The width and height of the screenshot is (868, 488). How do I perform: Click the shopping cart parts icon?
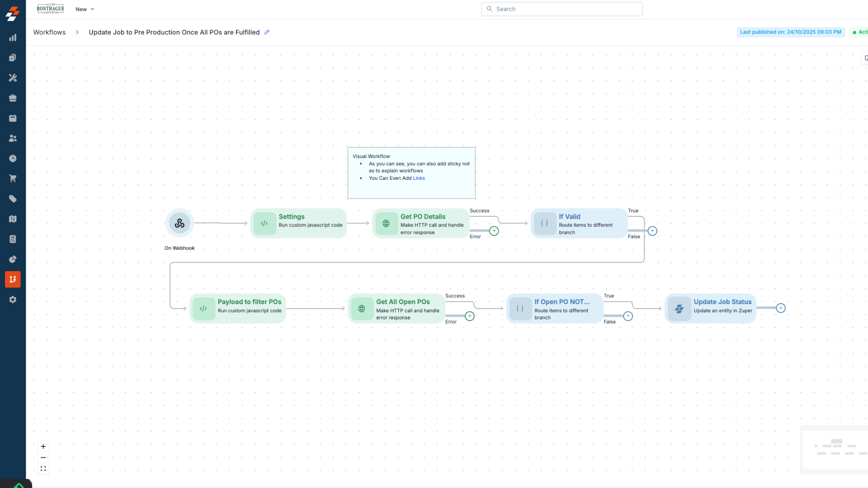(x=13, y=178)
